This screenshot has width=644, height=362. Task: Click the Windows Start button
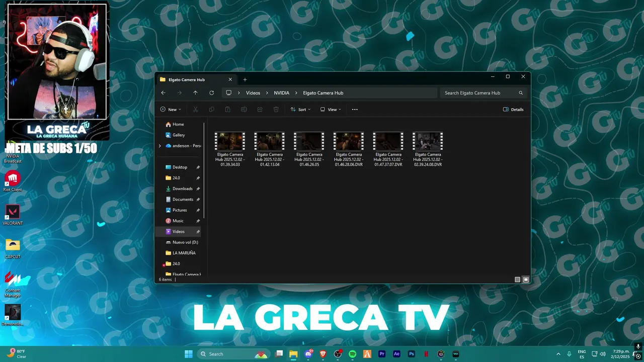189,354
